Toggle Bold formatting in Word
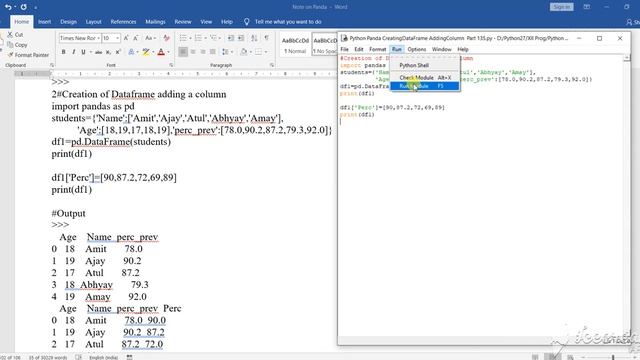Screen dimensions: 640x360 (63, 52)
